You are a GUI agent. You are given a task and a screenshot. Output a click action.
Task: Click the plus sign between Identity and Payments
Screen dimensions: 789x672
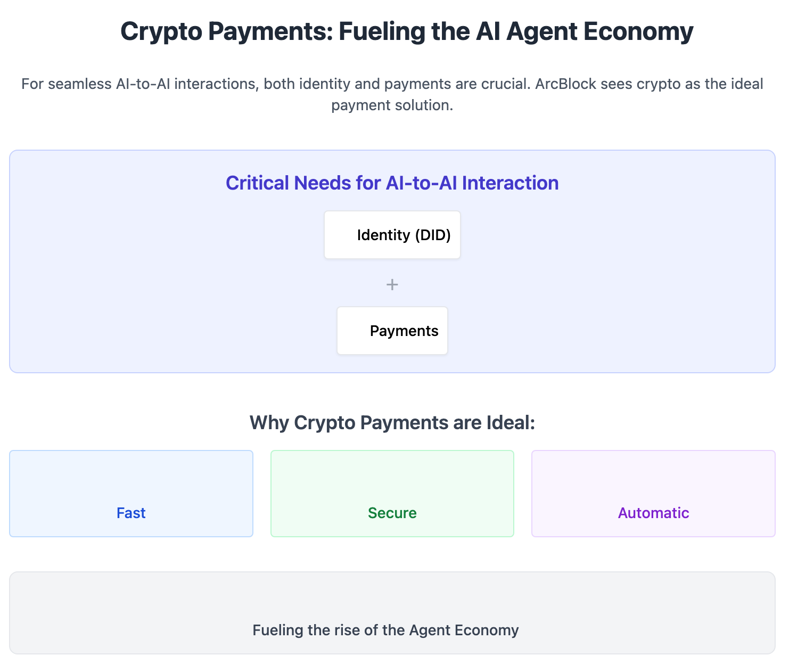pyautogui.click(x=392, y=285)
